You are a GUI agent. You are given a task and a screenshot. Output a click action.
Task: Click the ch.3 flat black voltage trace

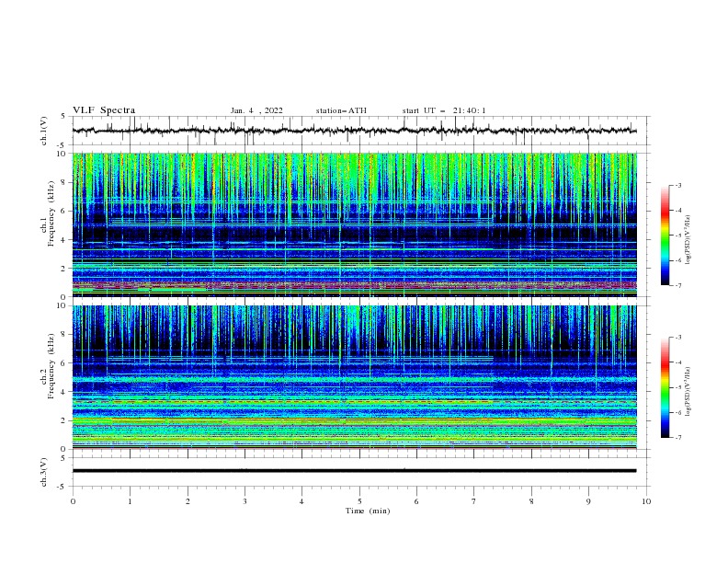355,471
